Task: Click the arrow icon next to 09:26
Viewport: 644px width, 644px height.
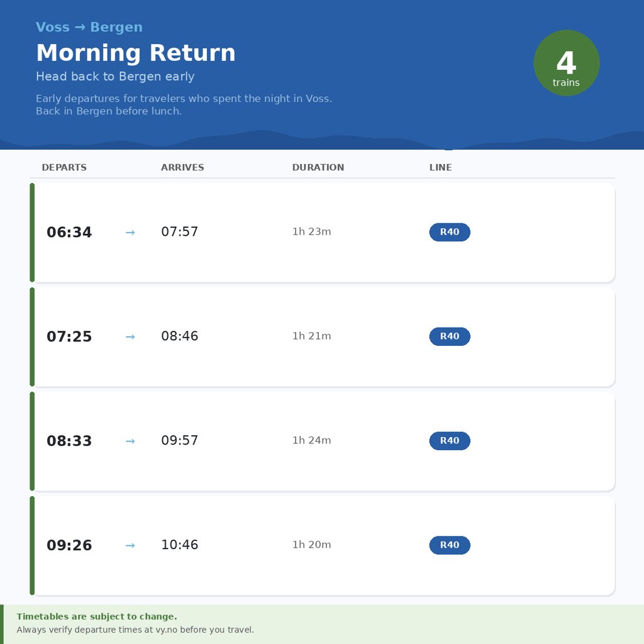Action: [x=130, y=546]
